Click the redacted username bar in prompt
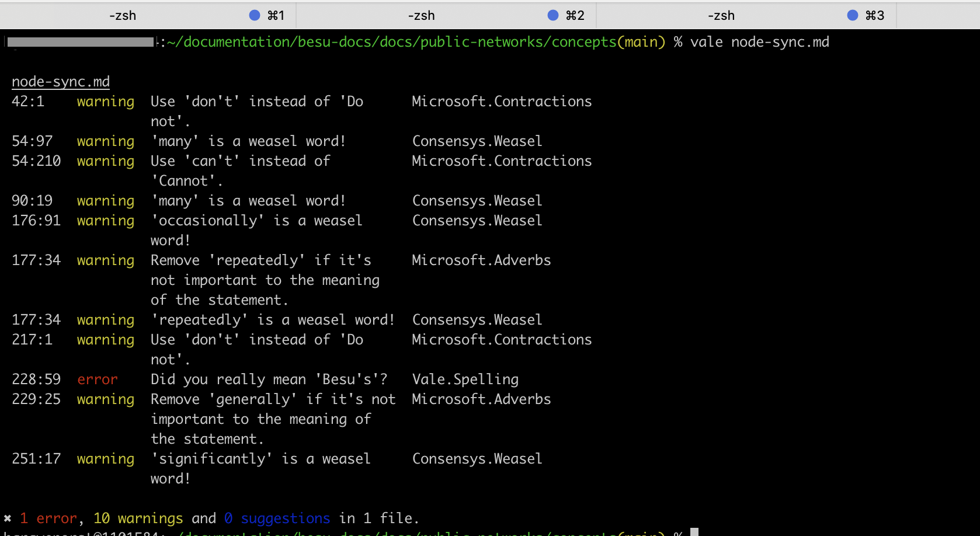The image size is (980, 536). [x=81, y=42]
